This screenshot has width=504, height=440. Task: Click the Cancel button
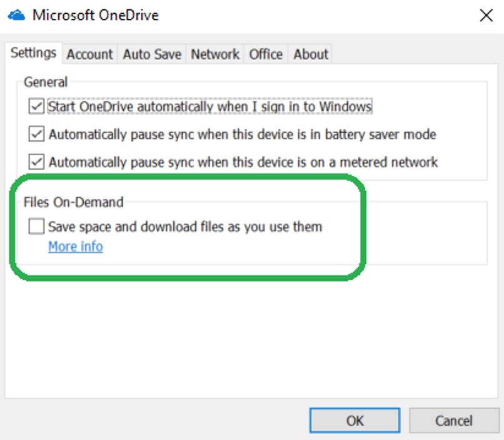(x=454, y=421)
